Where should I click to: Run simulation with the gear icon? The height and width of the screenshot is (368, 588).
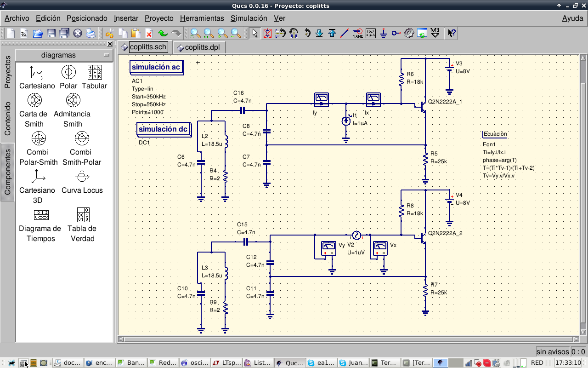(x=409, y=33)
